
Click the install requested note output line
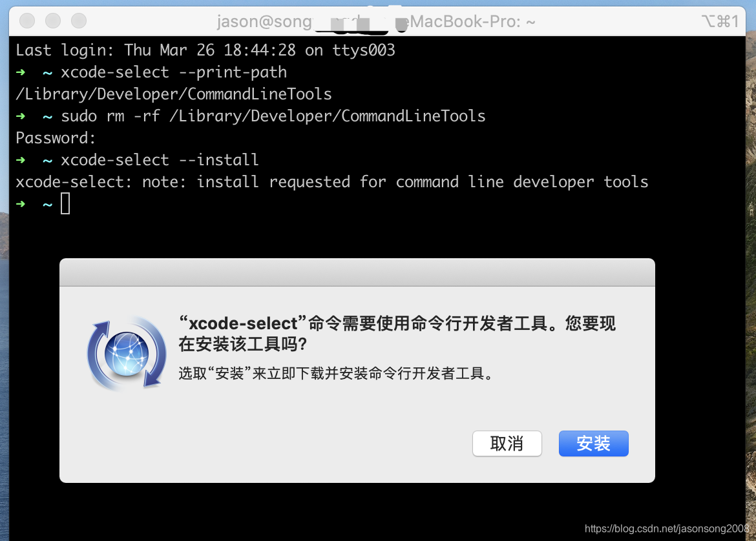(331, 182)
